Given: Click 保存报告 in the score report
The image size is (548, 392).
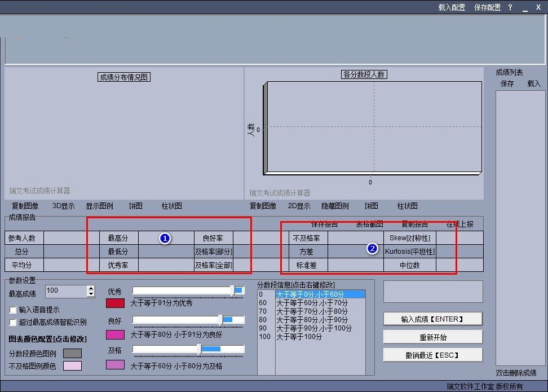Looking at the screenshot, I should point(324,224).
